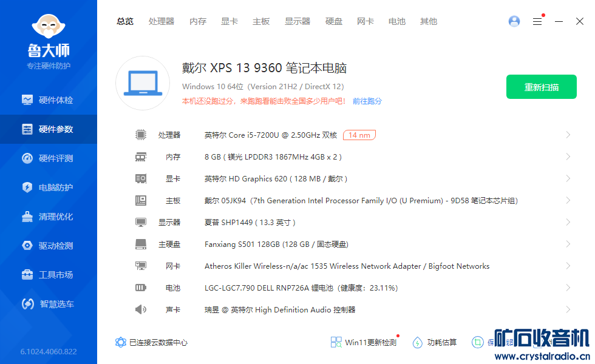Click the 功耗估算 lightning drop icon
Image resolution: width=595 pixels, height=364 pixels.
(x=418, y=342)
